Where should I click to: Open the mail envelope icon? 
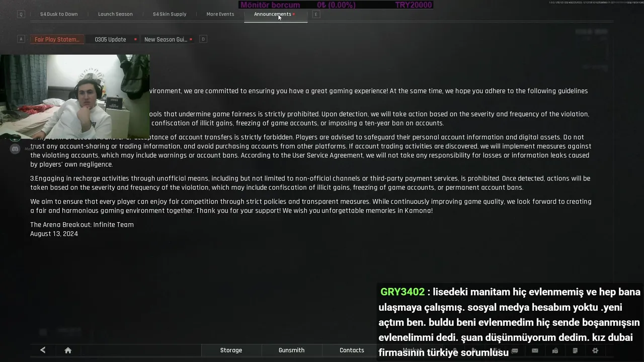click(535, 350)
